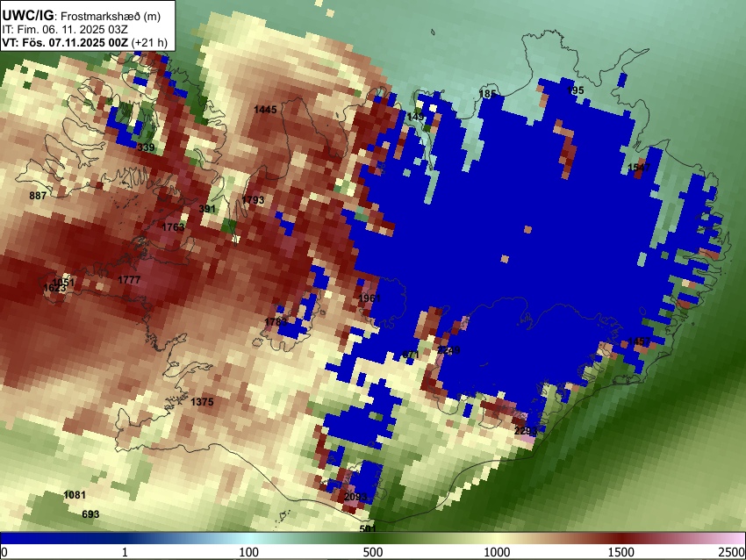This screenshot has width=746, height=560.
Task: Click the map value 1763
Action: pos(173,227)
